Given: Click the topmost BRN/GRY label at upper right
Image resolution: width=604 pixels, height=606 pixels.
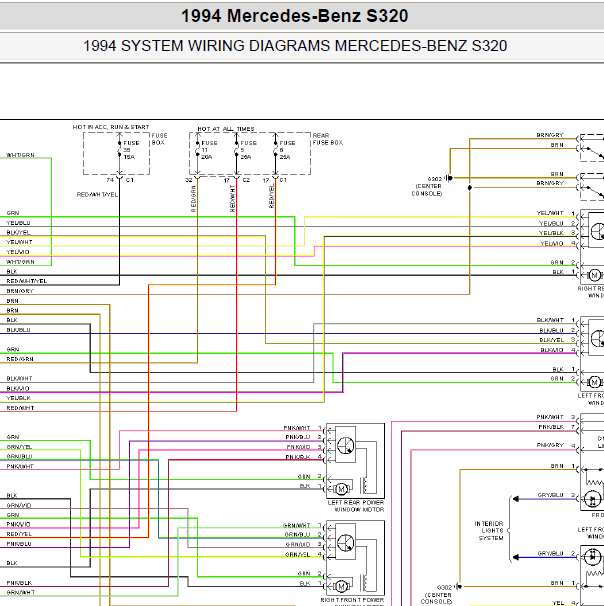Looking at the screenshot, I should click(x=550, y=135).
